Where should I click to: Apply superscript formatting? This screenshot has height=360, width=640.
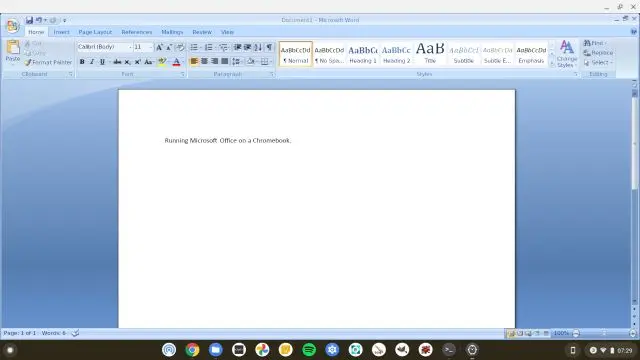coord(138,62)
